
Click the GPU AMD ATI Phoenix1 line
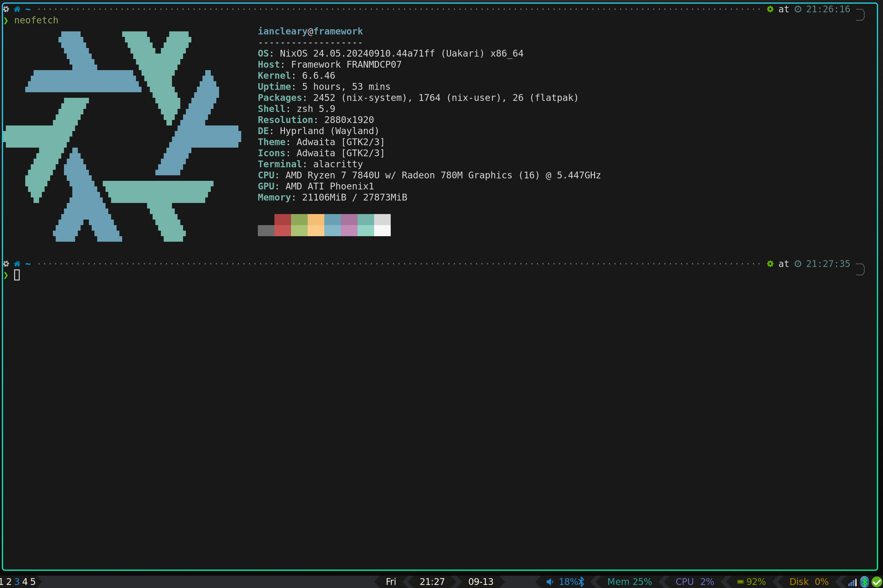point(316,186)
